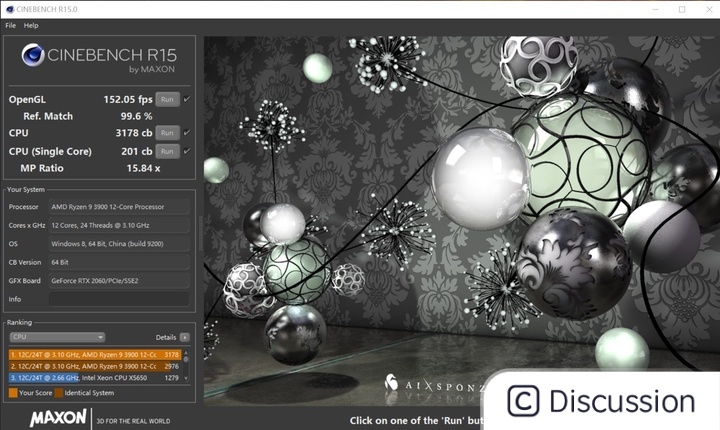Click the ranking list scroll-up arrow
This screenshot has height=430, width=720.
[186, 353]
